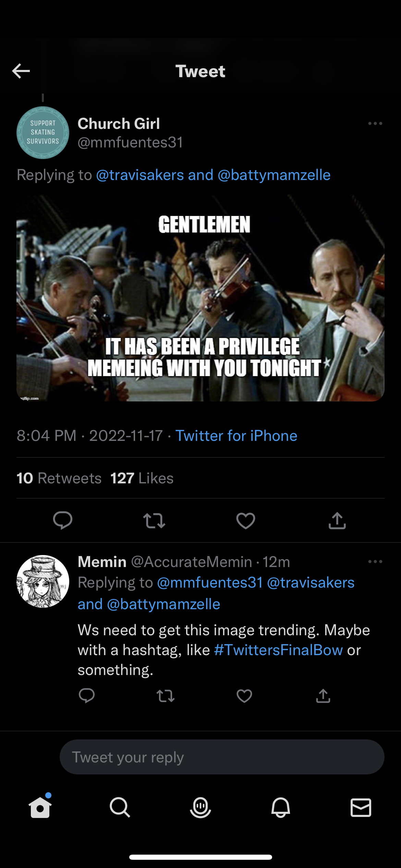The height and width of the screenshot is (868, 401).
Task: Like the main tweet with heart
Action: pyautogui.click(x=246, y=520)
